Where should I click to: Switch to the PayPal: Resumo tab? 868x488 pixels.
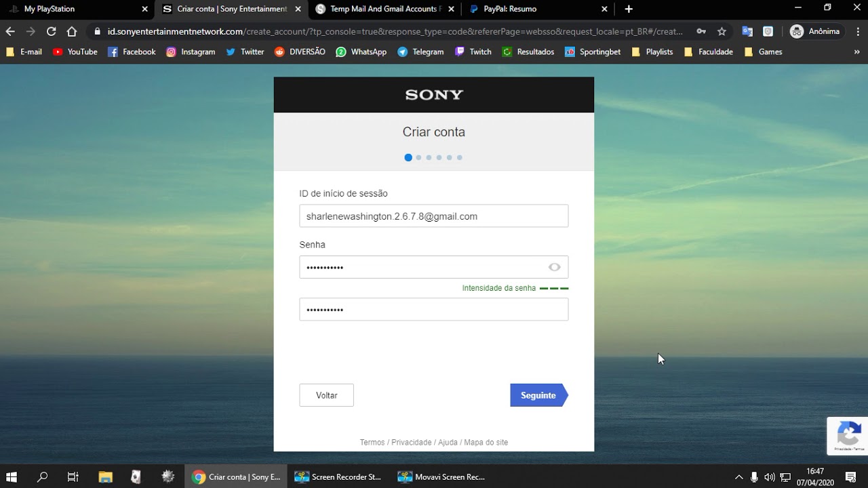(x=538, y=9)
